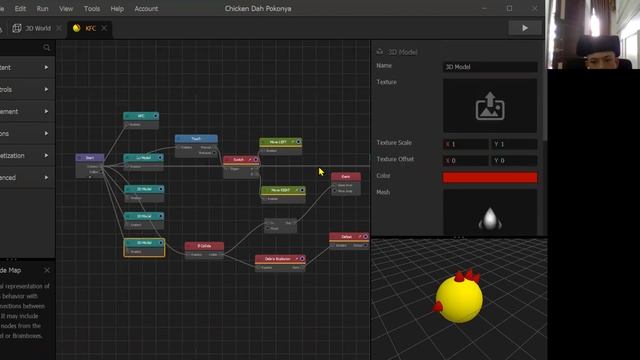Screen dimensions: 640x360
Task: Click the Texture Scale X field
Action: pos(466,144)
